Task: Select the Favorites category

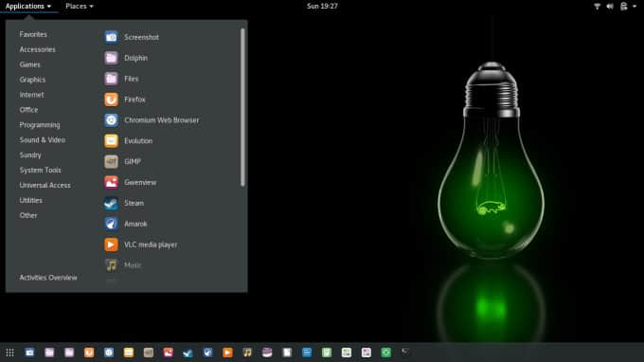Action: pos(33,34)
